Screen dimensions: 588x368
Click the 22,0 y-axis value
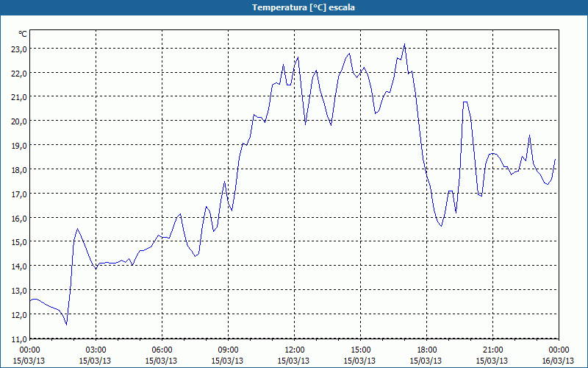[x=19, y=73]
